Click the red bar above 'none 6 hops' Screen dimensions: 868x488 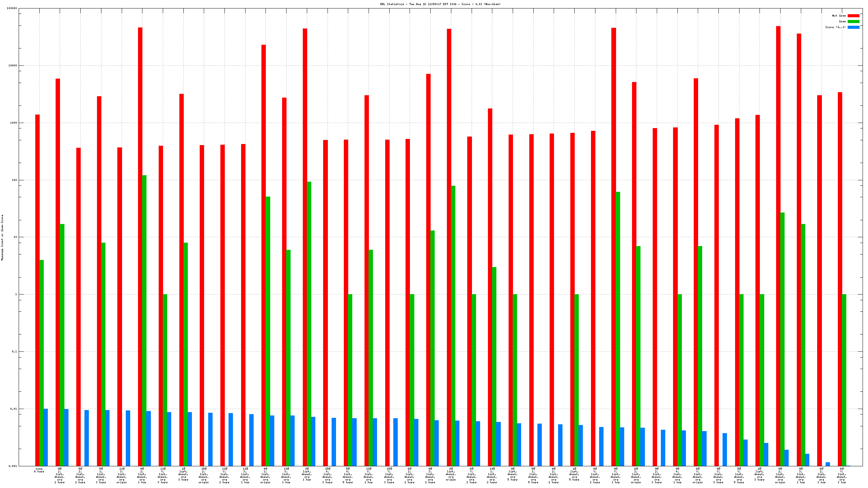pyautogui.click(x=37, y=288)
